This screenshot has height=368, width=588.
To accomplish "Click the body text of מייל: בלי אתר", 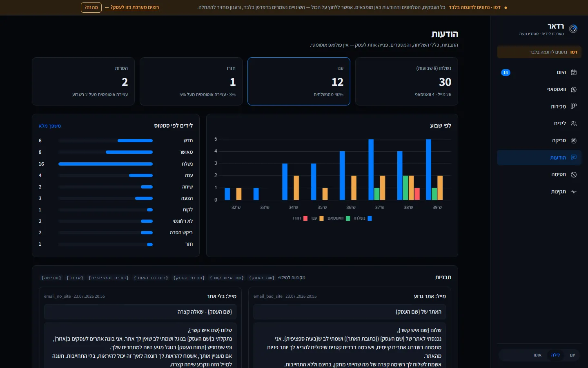I will point(140,346).
